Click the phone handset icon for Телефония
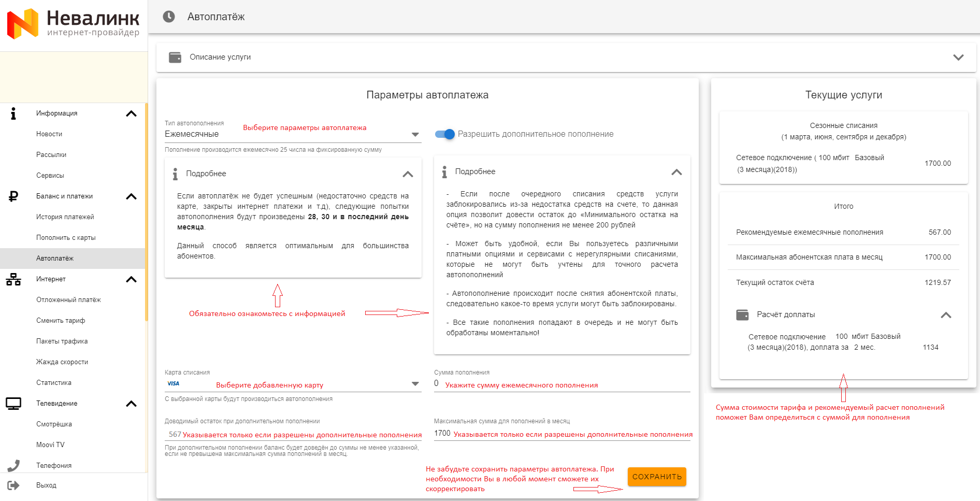This screenshot has width=980, height=501. (13, 465)
